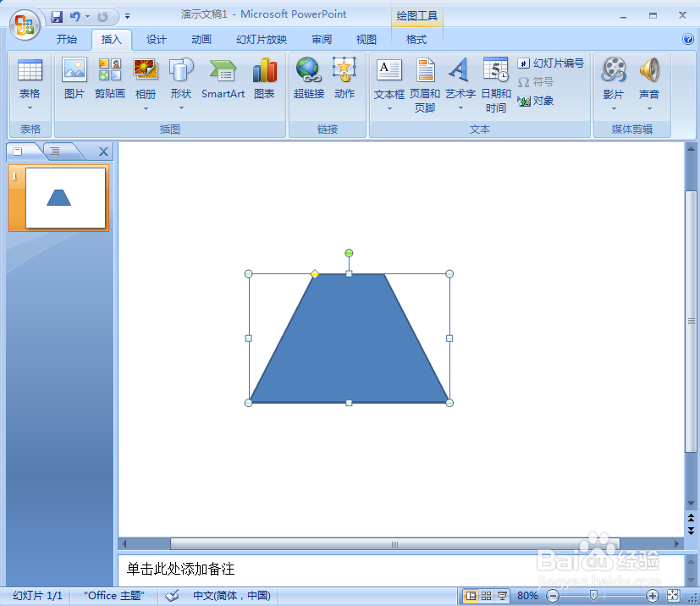Screen dimensions: 700x606
Task: Switch to the 动画 ribbon tab
Action: (201, 40)
